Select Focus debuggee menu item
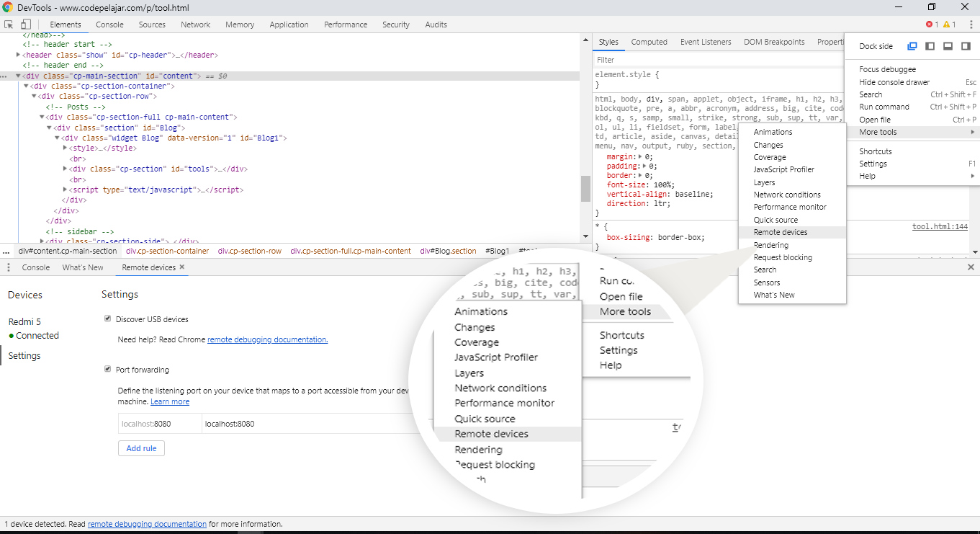Image resolution: width=980 pixels, height=534 pixels. 912,70
